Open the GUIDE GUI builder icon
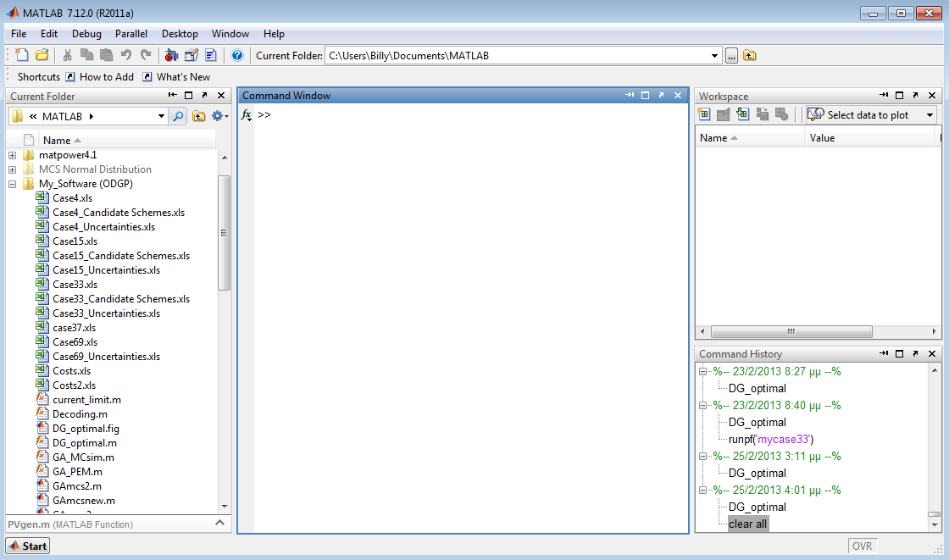This screenshot has height=560, width=949. (191, 56)
